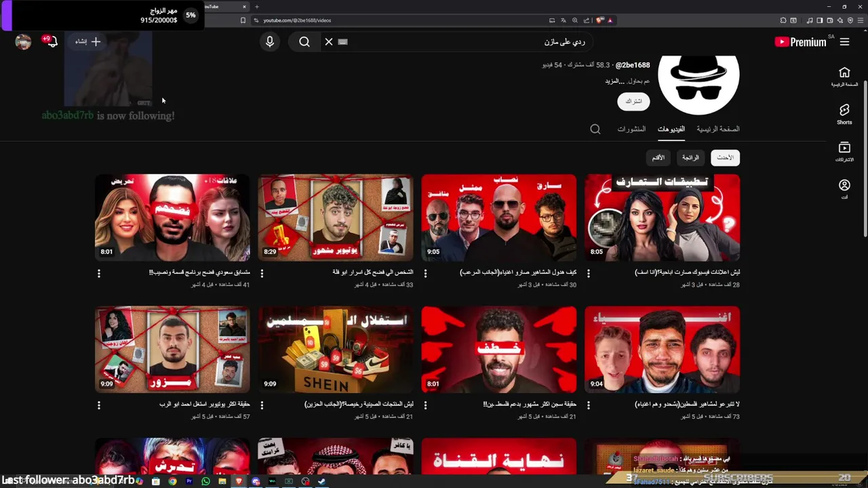This screenshot has width=868, height=488.
Task: Open options for SHEIN products video
Action: tap(262, 405)
